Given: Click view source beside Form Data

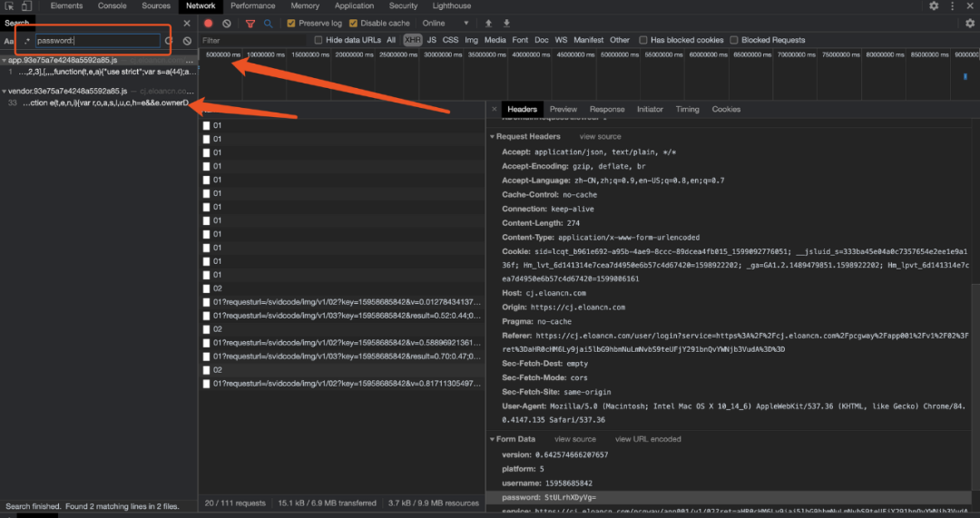Looking at the screenshot, I should [575, 439].
